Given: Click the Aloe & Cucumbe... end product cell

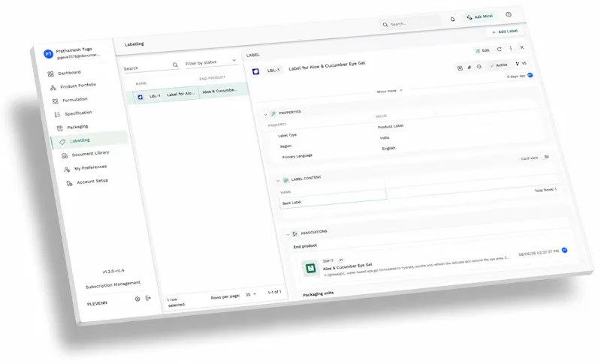Looking at the screenshot, I should point(219,91).
